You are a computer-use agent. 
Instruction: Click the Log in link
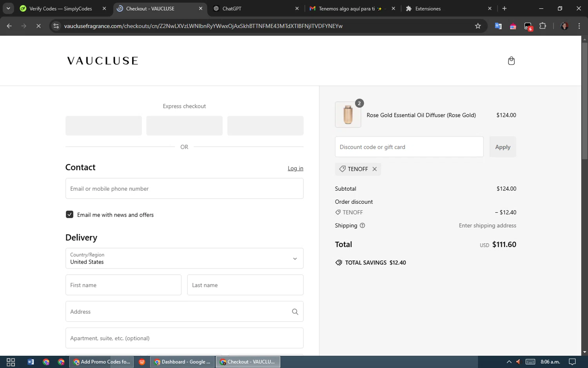click(x=296, y=168)
